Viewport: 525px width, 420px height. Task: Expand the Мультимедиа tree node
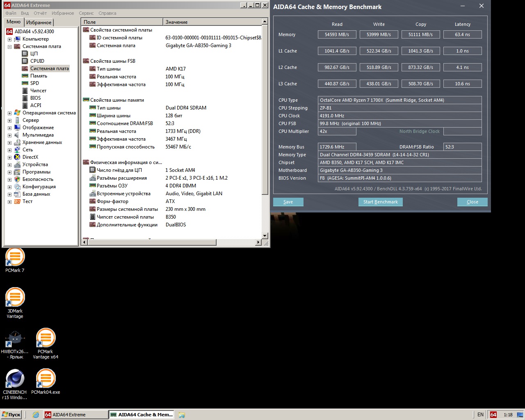9,135
